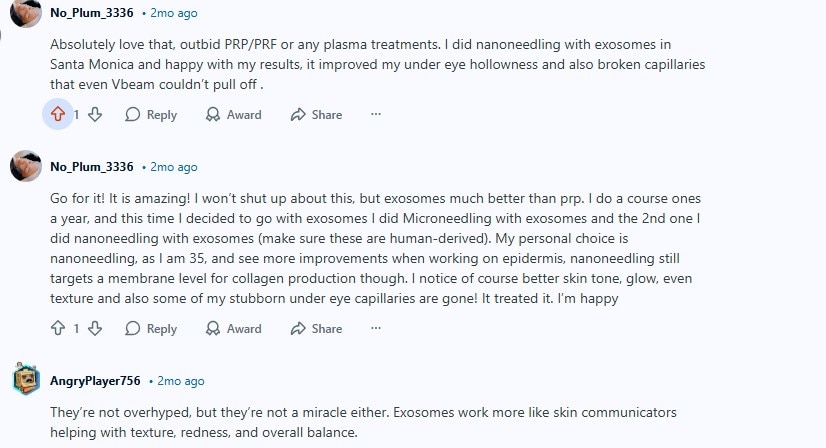826x448 pixels.
Task: Upvote the first No_Plum_3336 comment
Action: point(58,115)
